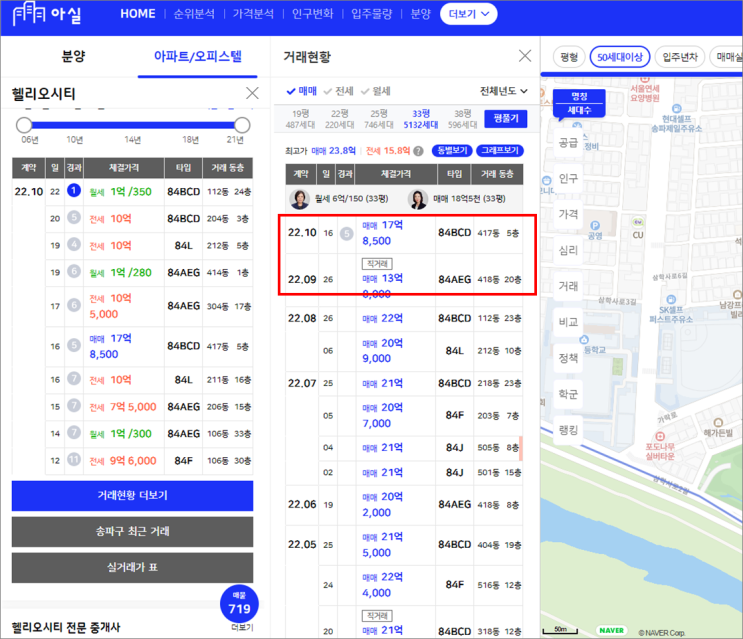Image resolution: width=743 pixels, height=639 pixels.
Task: Open the 학군 map side menu
Action: (568, 394)
